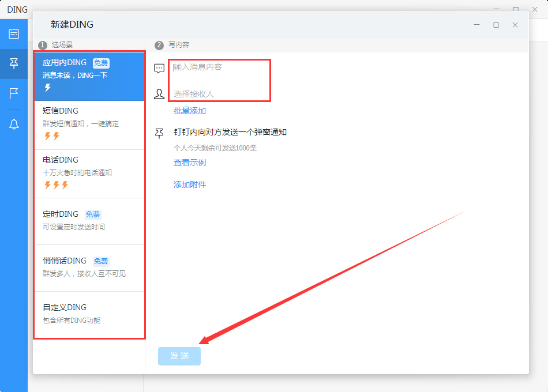Viewport: 548px width, 392px height.
Task: Click the 发送 send button
Action: tap(179, 356)
